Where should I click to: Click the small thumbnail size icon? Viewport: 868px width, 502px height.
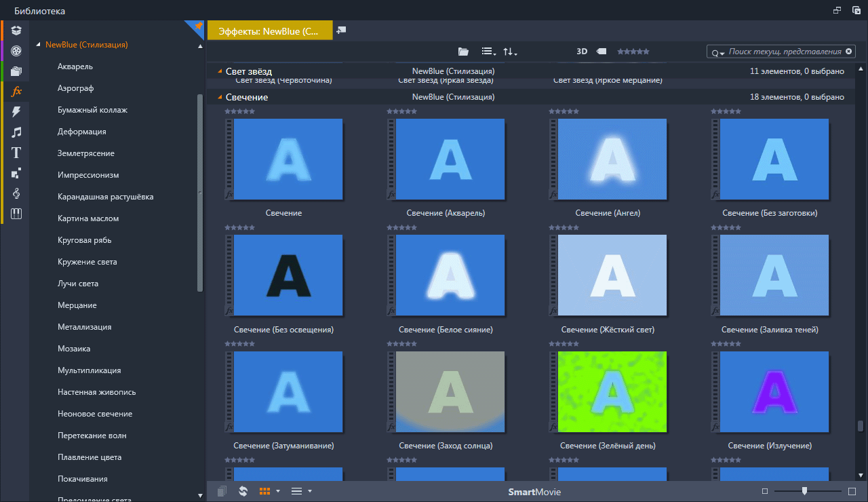pyautogui.click(x=765, y=491)
